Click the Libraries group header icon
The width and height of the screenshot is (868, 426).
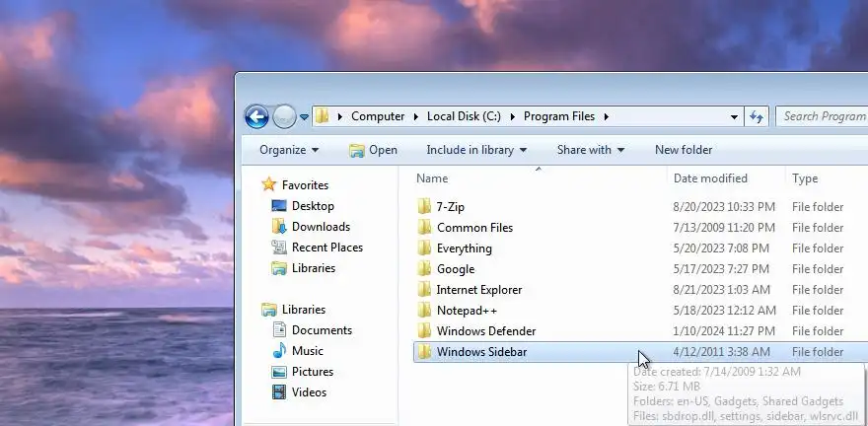pos(269,310)
